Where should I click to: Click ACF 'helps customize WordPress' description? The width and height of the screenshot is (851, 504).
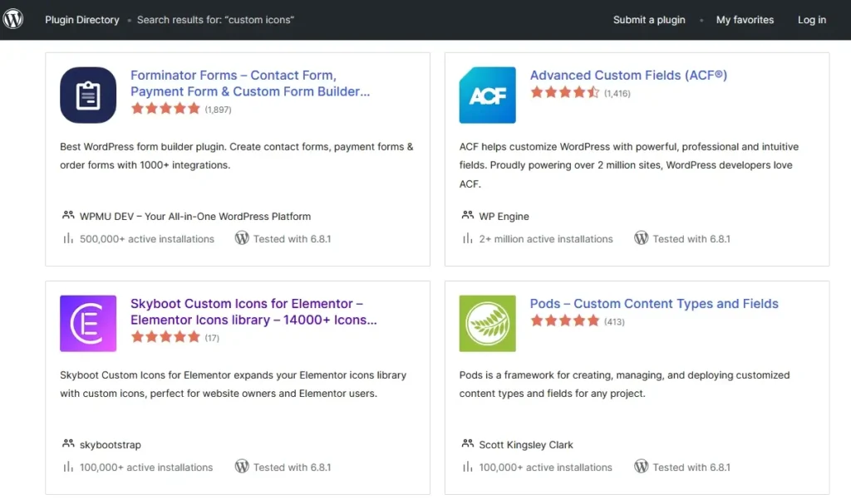(x=628, y=165)
